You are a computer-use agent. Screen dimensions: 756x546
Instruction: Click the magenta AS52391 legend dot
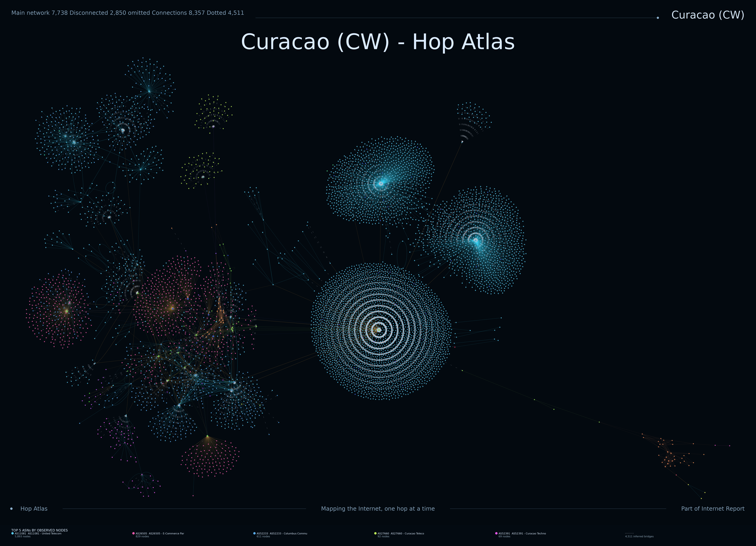tap(496, 533)
